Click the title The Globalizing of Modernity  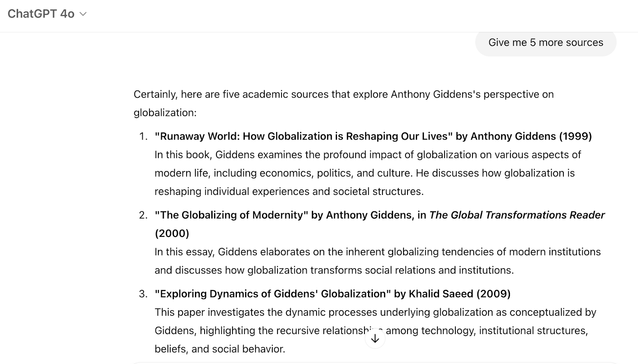[231, 215]
